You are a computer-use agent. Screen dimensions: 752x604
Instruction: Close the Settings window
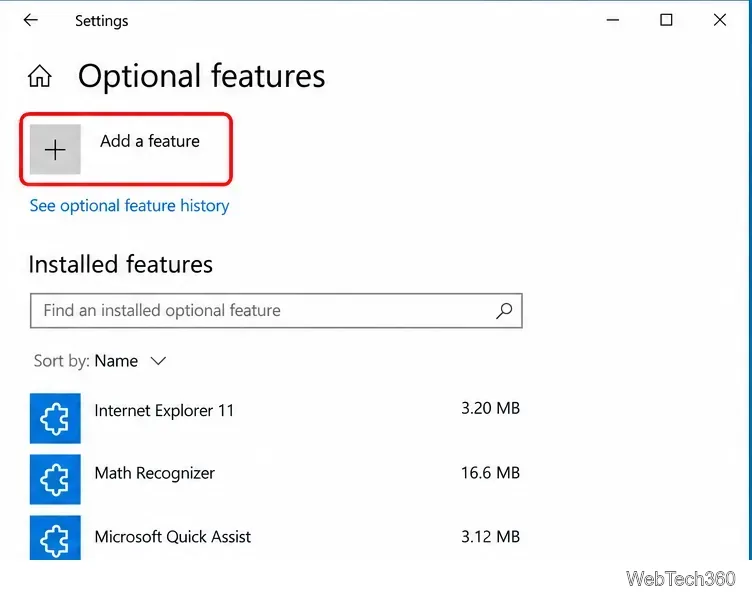tap(719, 20)
